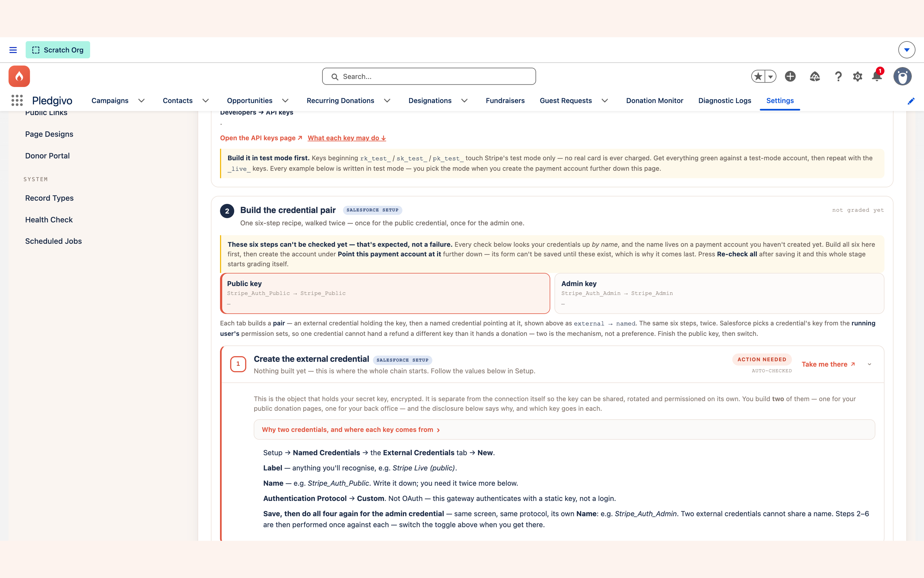Click the 'Create the external credential' heading
This screenshot has height=578, width=924.
(311, 359)
